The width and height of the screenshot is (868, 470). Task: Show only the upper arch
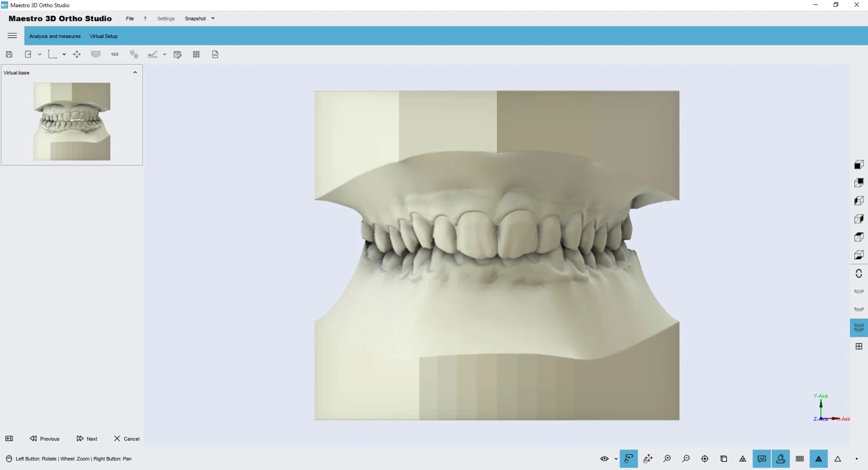pos(859,291)
